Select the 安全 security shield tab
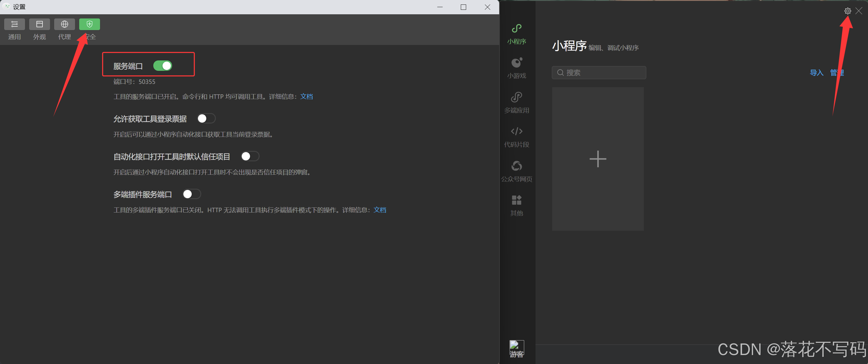868x364 pixels. [x=89, y=25]
